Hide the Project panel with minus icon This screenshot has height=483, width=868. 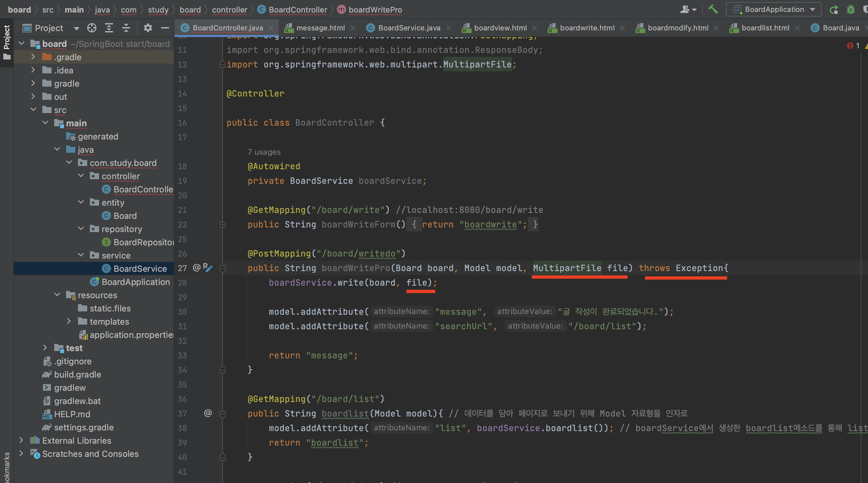pyautogui.click(x=165, y=28)
